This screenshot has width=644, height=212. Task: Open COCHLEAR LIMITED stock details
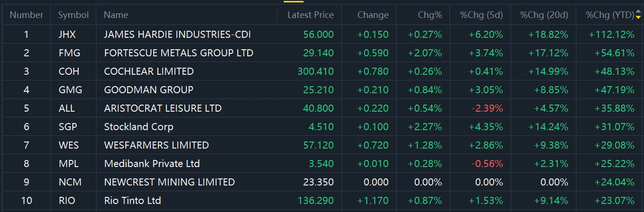[149, 71]
